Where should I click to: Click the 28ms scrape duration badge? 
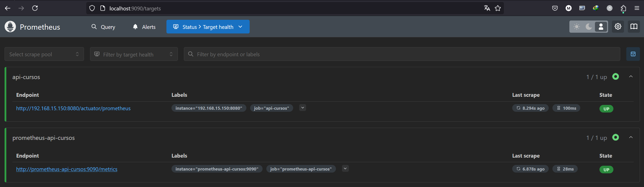click(x=565, y=169)
